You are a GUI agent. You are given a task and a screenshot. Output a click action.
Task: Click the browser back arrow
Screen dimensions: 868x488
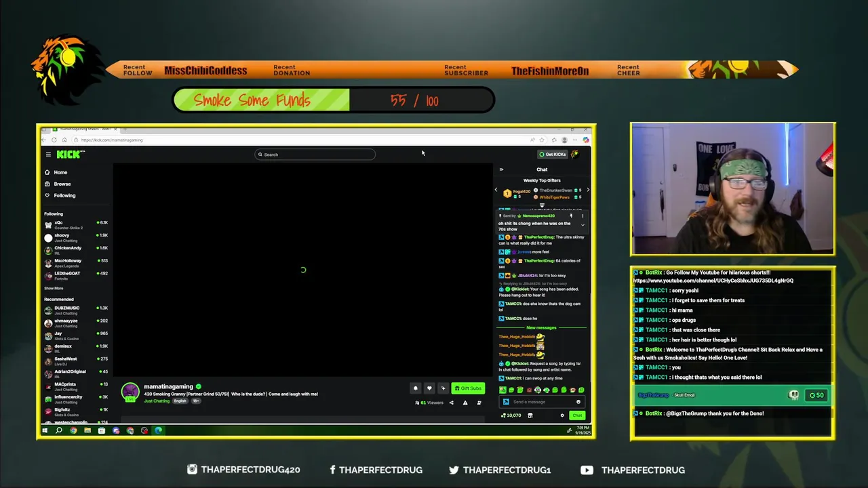43,140
